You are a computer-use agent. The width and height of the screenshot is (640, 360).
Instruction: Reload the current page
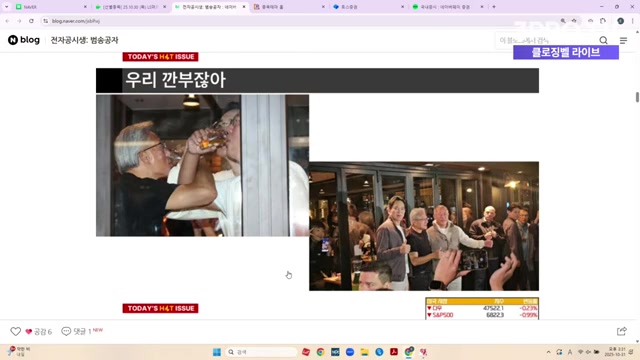[31, 21]
